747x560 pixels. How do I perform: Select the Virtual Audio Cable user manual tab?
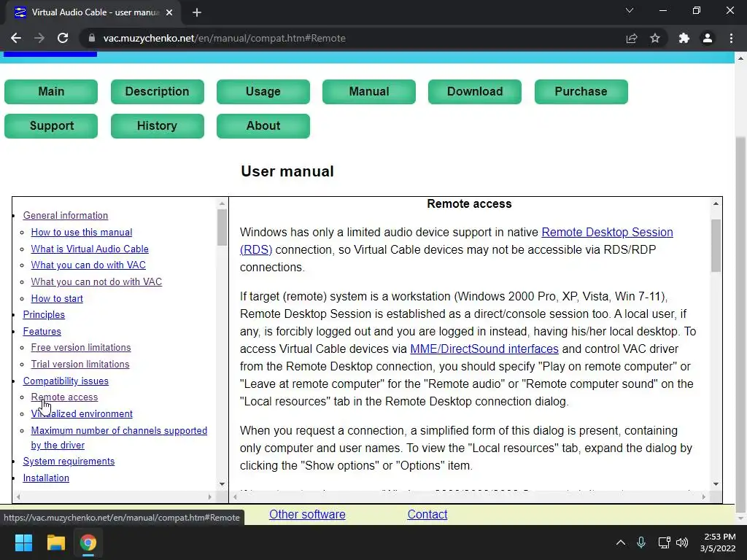[x=93, y=12]
